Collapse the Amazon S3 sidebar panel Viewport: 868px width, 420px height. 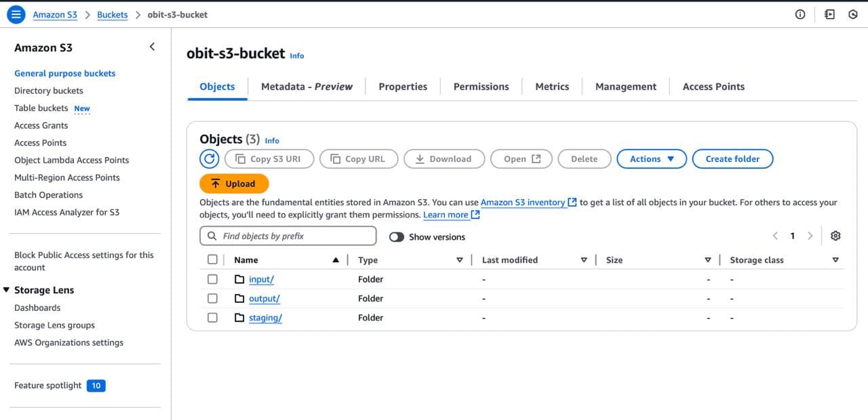(x=152, y=47)
